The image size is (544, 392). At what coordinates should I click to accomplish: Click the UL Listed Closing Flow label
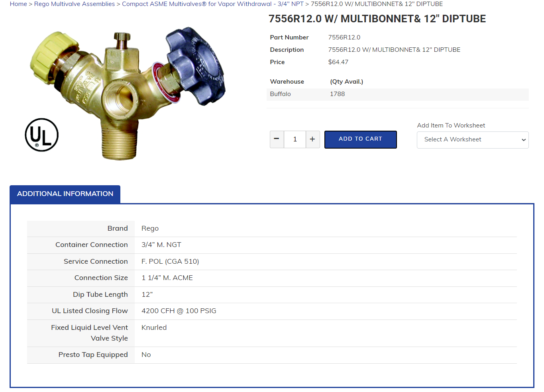[x=90, y=311]
